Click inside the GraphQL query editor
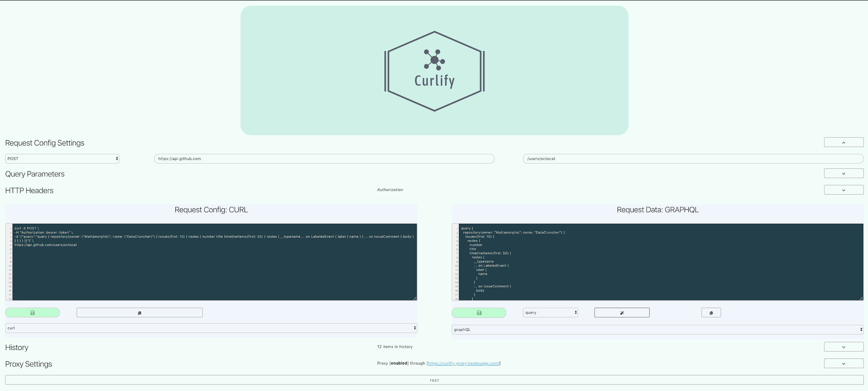Viewport: 868px width, 391px height. [661, 262]
